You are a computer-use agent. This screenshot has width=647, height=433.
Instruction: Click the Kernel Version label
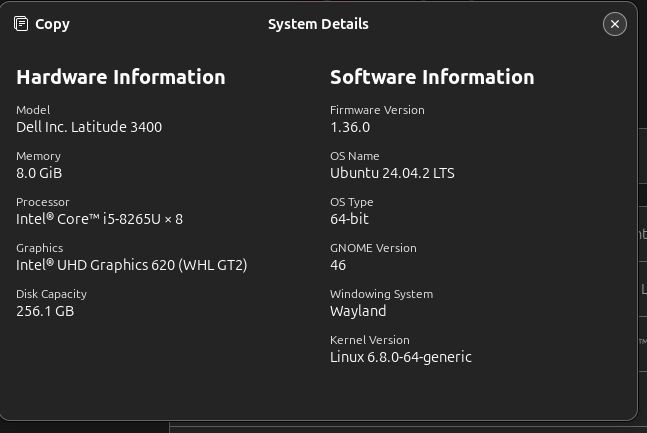tap(370, 340)
